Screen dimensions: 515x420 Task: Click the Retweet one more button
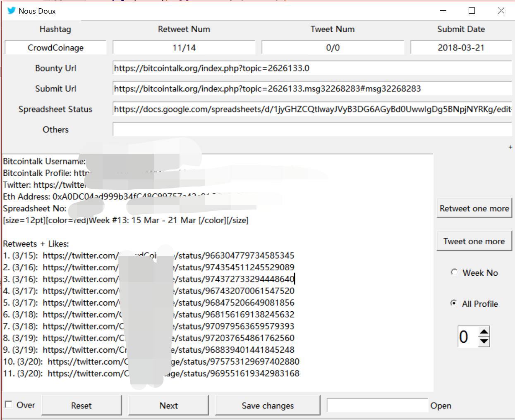point(474,208)
